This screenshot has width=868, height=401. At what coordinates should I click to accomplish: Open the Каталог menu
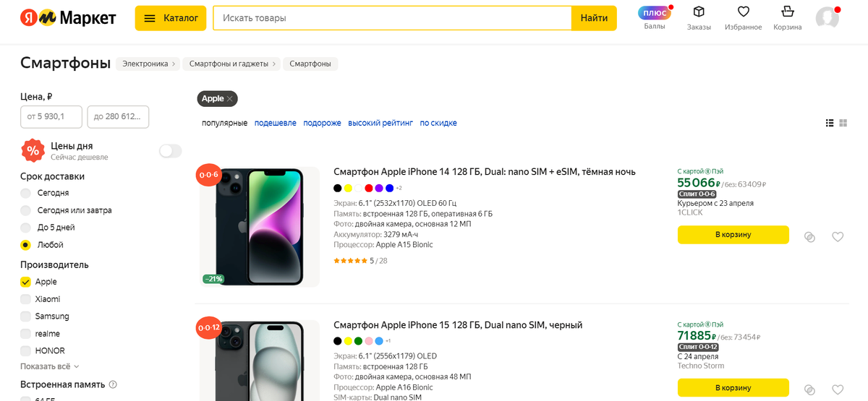171,18
